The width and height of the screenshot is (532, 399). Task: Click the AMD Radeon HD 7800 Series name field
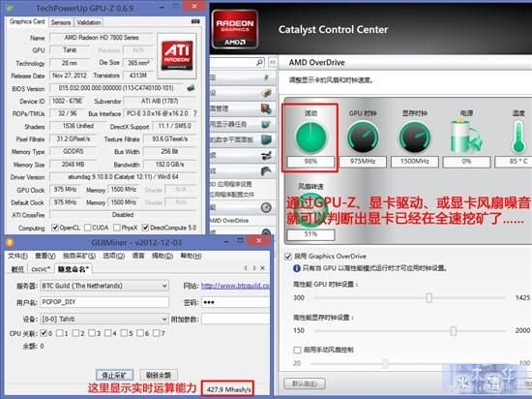(x=102, y=38)
